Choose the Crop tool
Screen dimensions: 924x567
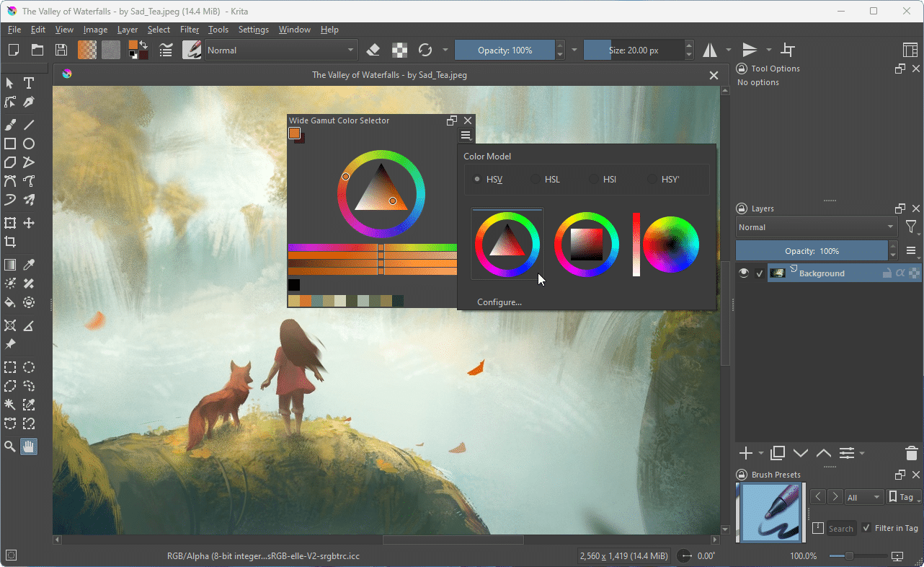9,242
